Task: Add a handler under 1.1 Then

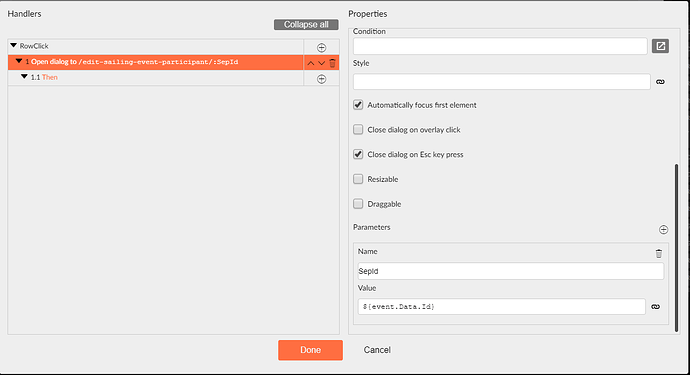Action: pos(322,79)
